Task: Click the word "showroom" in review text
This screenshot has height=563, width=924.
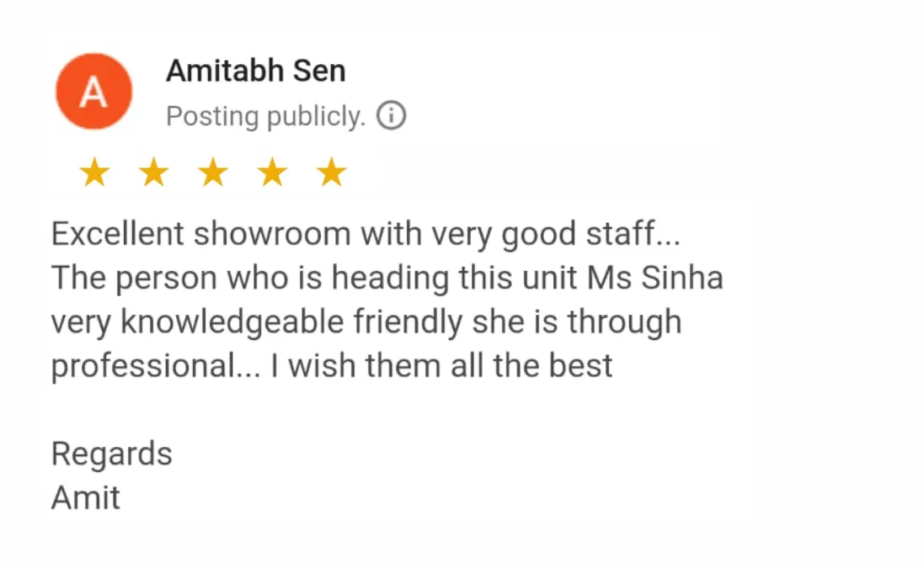Action: [272, 234]
